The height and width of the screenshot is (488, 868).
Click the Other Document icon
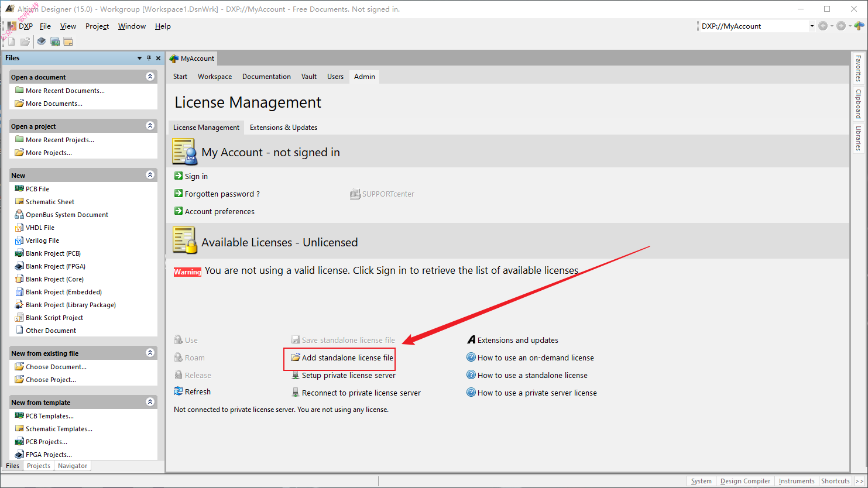[19, 331]
